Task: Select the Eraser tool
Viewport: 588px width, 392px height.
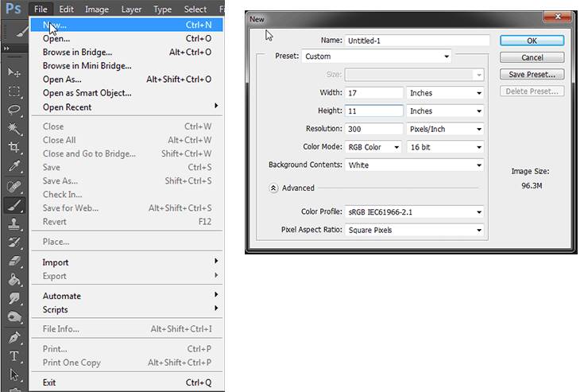Action: coord(14,261)
